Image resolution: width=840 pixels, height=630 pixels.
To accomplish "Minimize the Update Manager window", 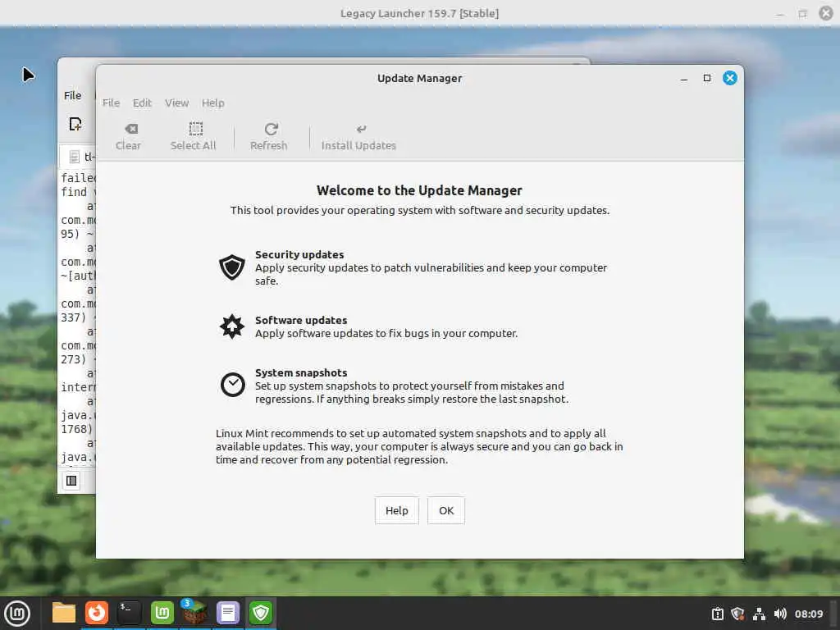I will pos(683,78).
